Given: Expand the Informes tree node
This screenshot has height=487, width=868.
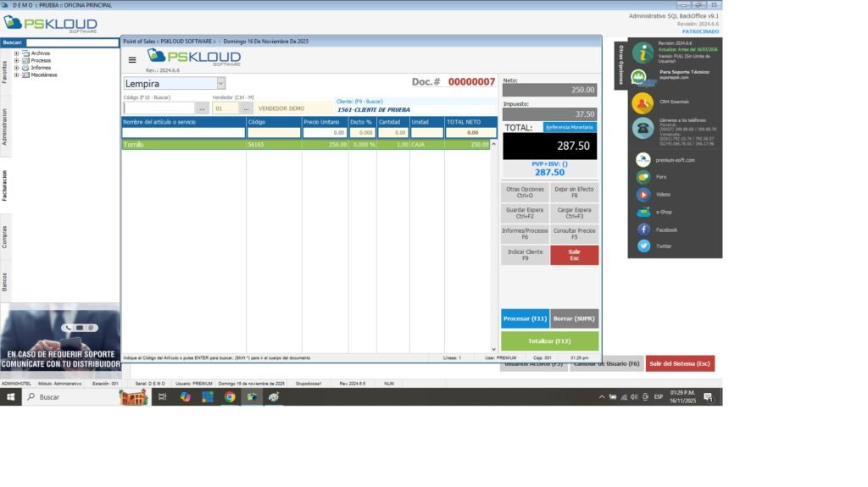Looking at the screenshot, I should click(x=17, y=68).
